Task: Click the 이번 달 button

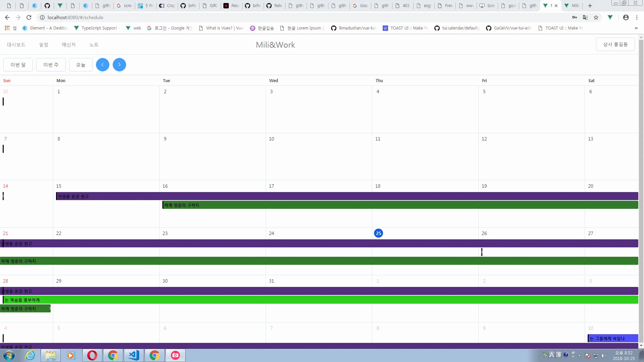Action: point(18,65)
